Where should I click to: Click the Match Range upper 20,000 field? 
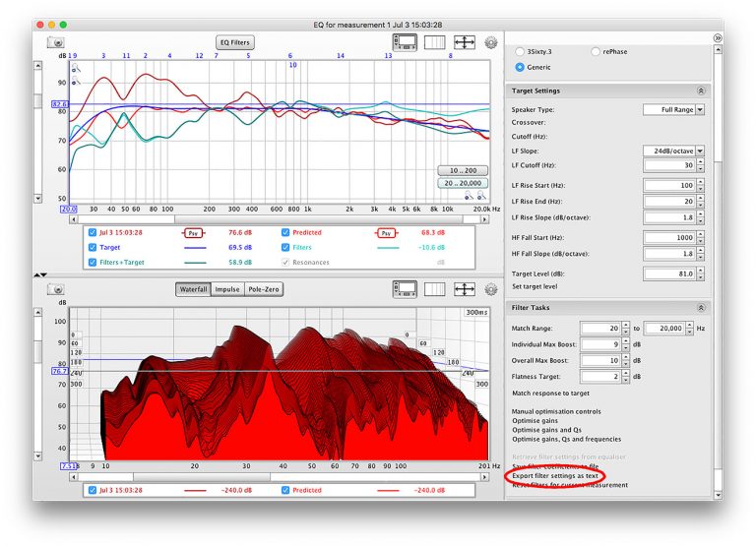pos(664,329)
